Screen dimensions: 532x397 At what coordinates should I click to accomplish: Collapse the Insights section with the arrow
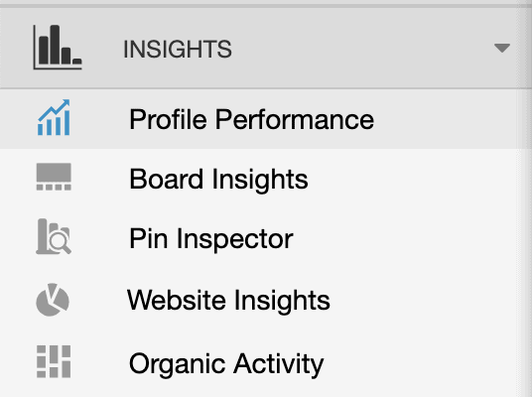click(502, 48)
